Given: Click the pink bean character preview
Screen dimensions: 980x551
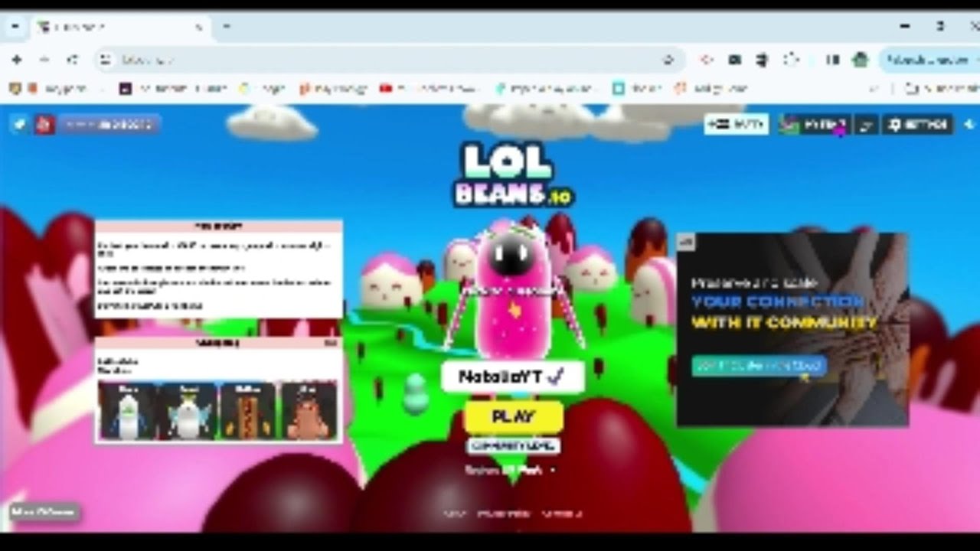Looking at the screenshot, I should pos(513,291).
